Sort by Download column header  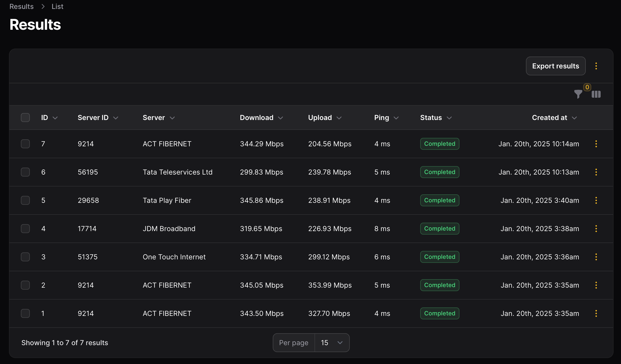point(261,118)
